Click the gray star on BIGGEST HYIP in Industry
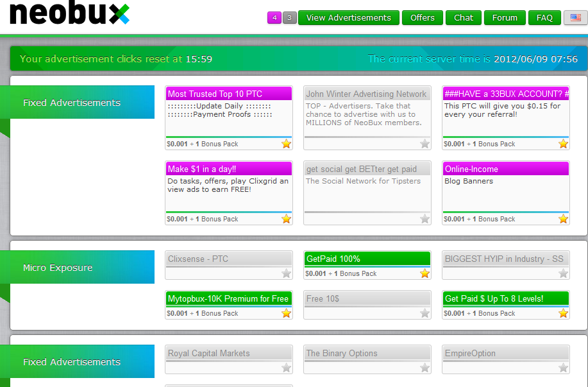The height and width of the screenshot is (387, 588). pos(563,273)
